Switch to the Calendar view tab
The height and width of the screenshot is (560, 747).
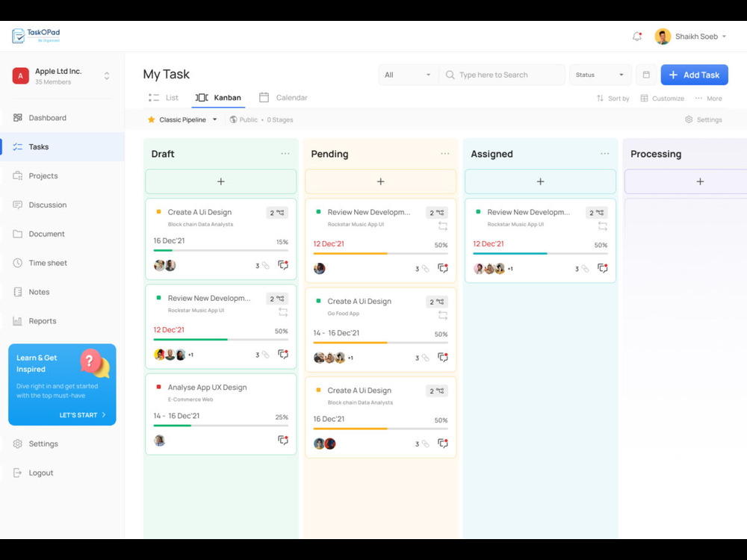click(x=283, y=98)
